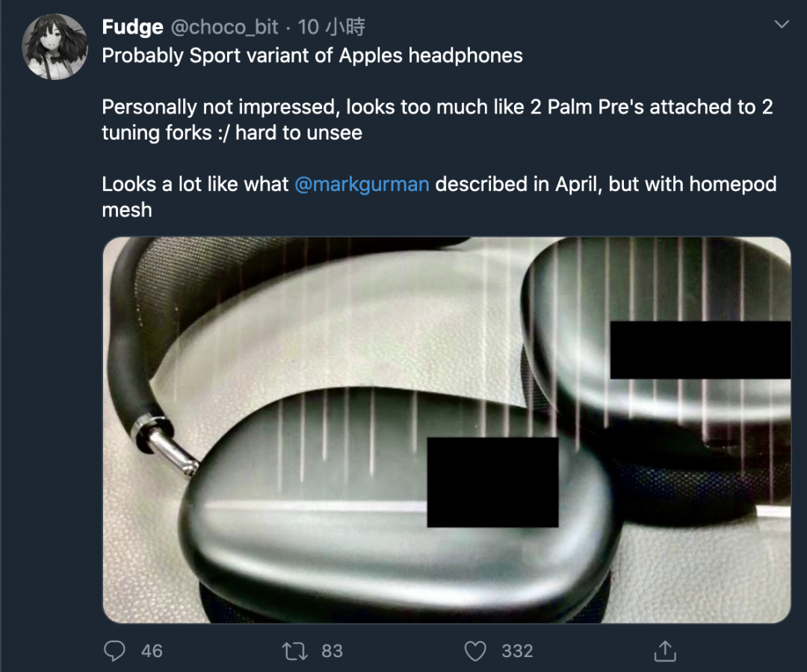Reply to the tweet via speech bubble icon

point(114,650)
